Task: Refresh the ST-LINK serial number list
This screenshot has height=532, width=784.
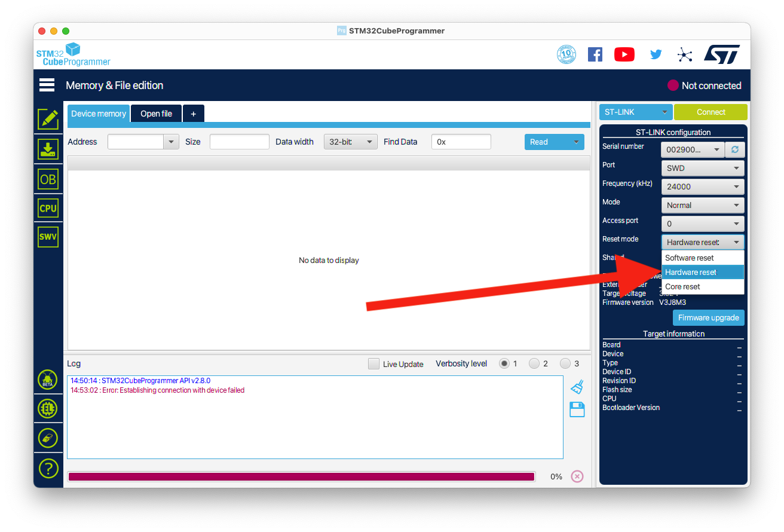Action: pos(734,149)
